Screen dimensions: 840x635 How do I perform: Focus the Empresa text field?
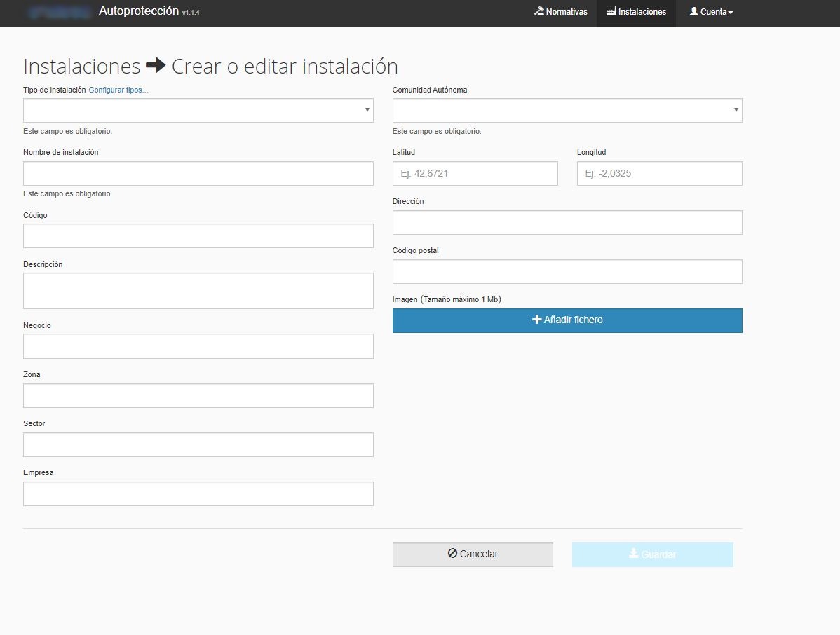[x=198, y=494]
